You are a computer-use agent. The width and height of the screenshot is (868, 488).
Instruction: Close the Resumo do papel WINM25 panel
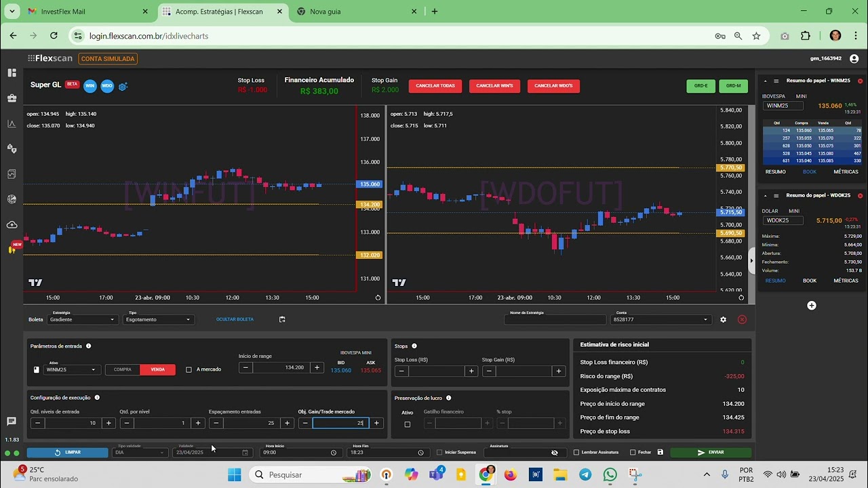[x=861, y=81]
